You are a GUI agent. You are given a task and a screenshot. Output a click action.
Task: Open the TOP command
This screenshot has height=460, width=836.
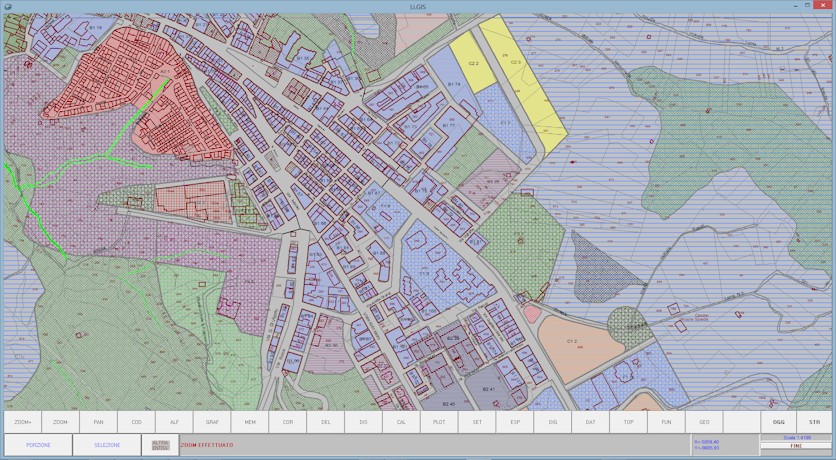(x=628, y=422)
